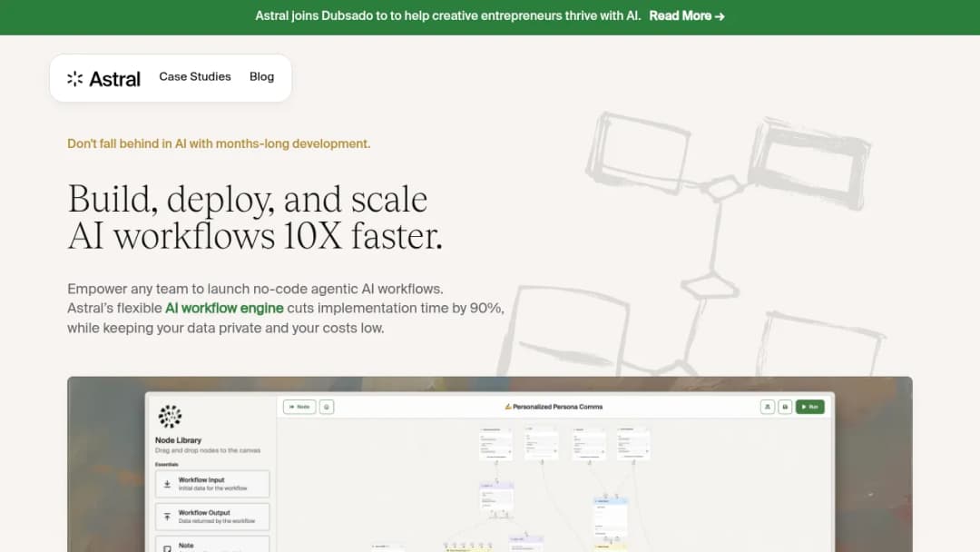The image size is (980, 552).
Task: Click the save icon next to Run
Action: point(785,407)
